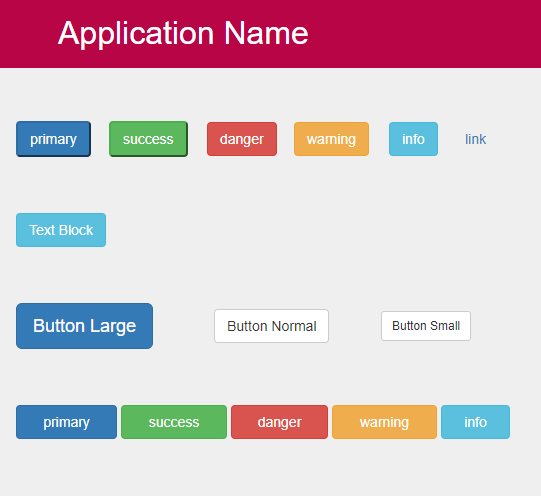Click primary in the bottom button group
Screen dimensions: 541x496
(67, 422)
